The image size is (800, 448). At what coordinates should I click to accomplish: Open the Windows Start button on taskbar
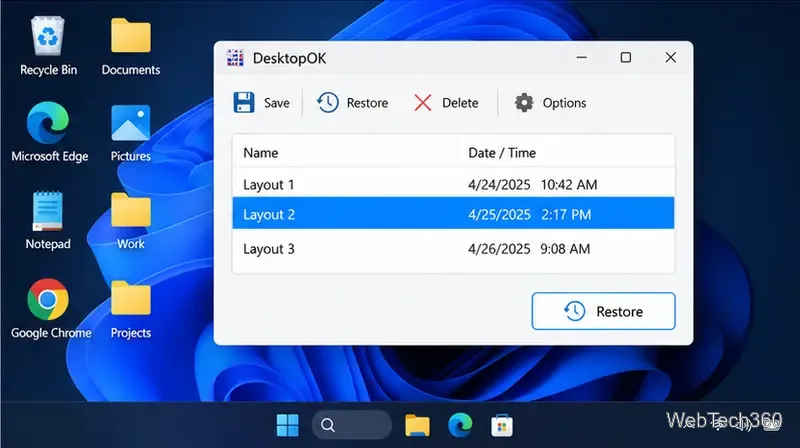point(287,425)
